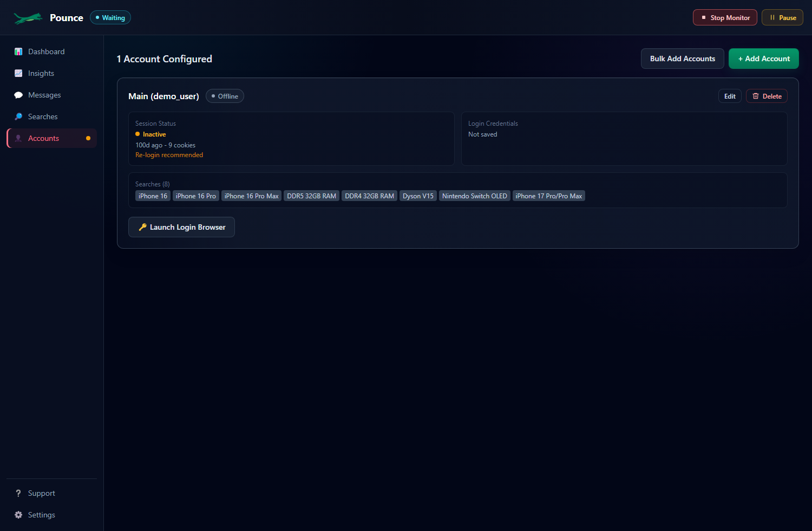Screen dimensions: 812x531
Task: Click the Inactive session status
Action: [150, 134]
